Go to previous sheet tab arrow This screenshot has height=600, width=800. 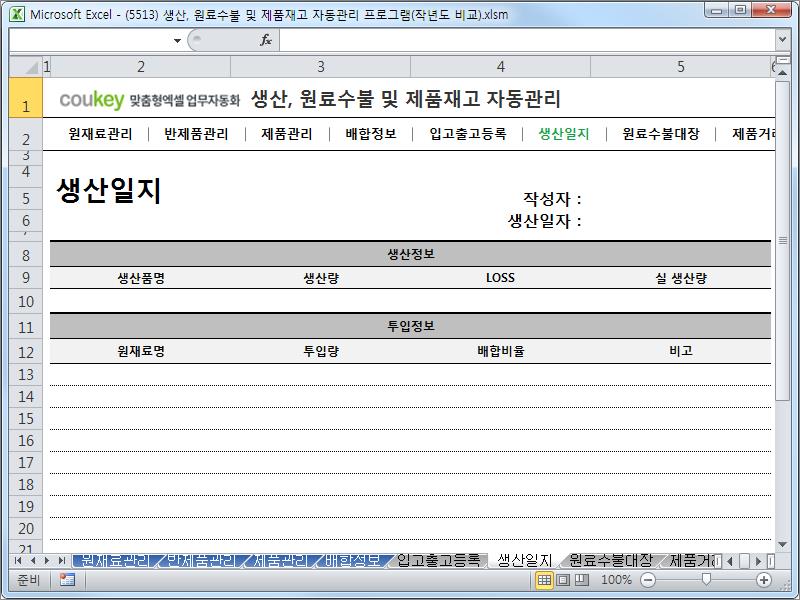coord(33,561)
